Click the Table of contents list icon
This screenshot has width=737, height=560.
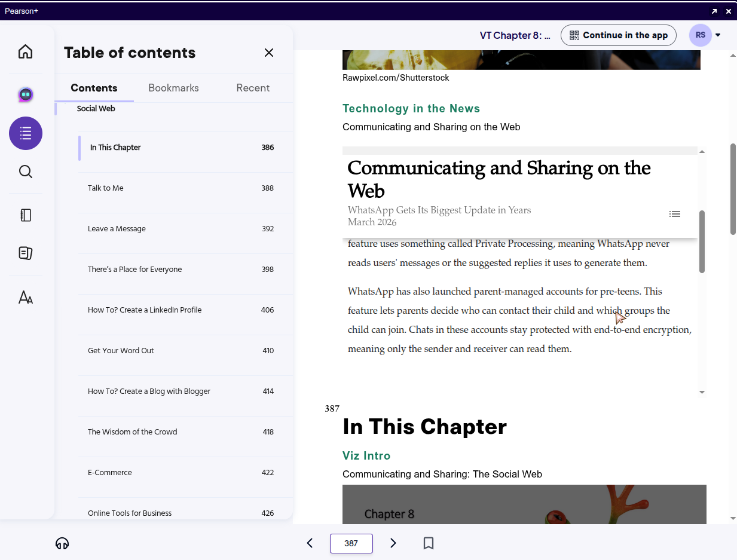pos(25,133)
